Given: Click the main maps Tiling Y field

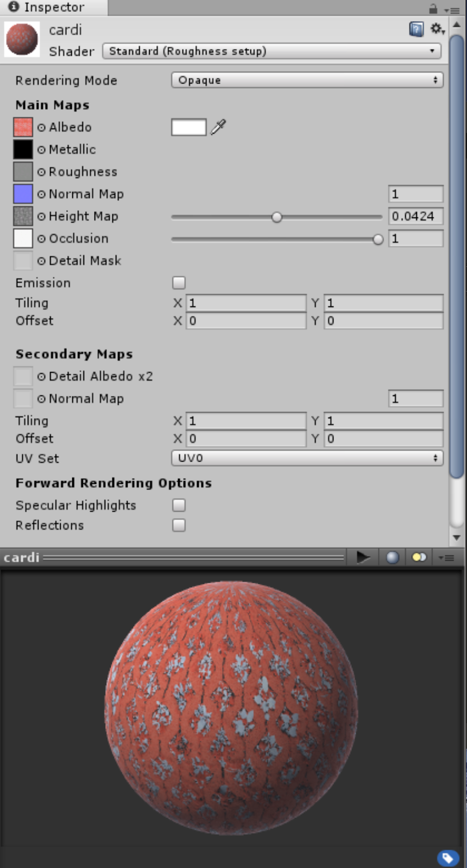Looking at the screenshot, I should pyautogui.click(x=384, y=303).
